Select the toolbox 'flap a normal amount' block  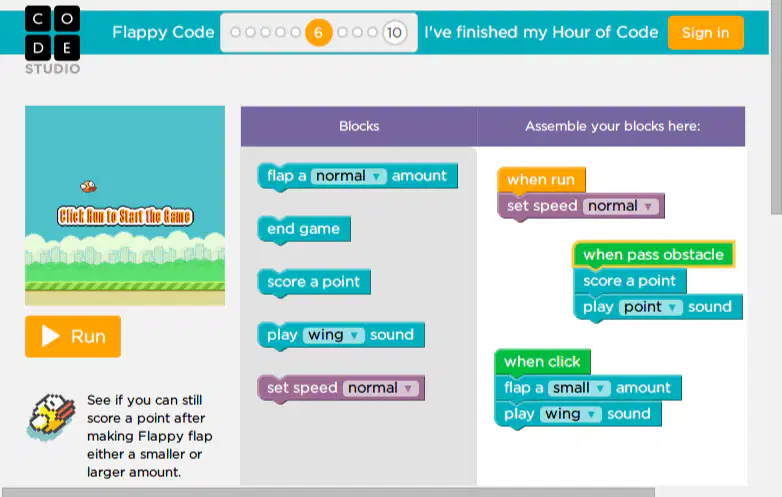pyautogui.click(x=357, y=176)
